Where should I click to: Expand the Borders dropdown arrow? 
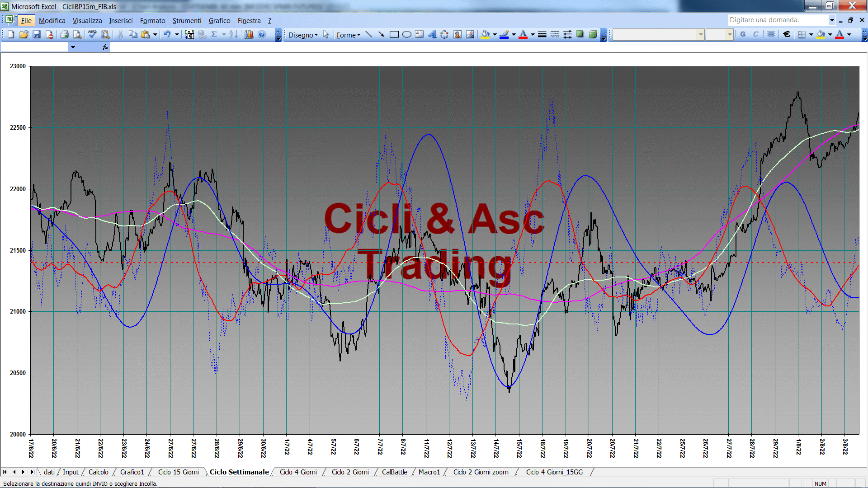tap(811, 34)
